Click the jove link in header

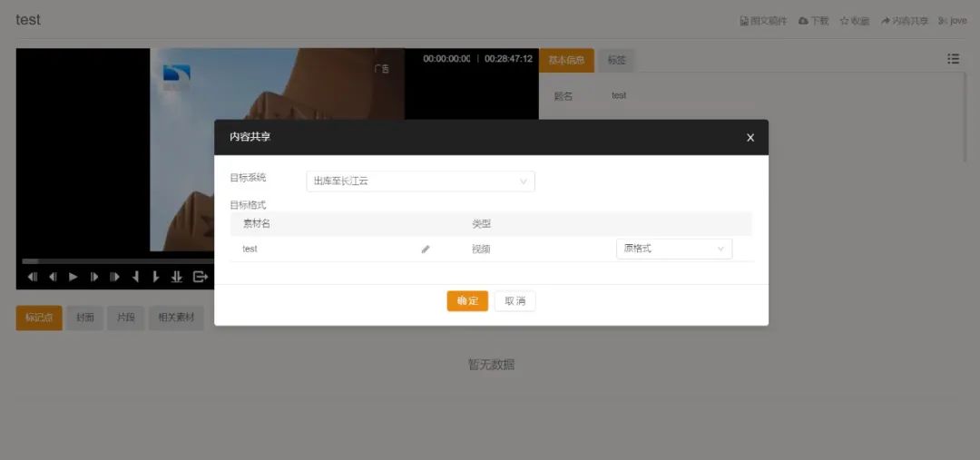pyautogui.click(x=953, y=21)
